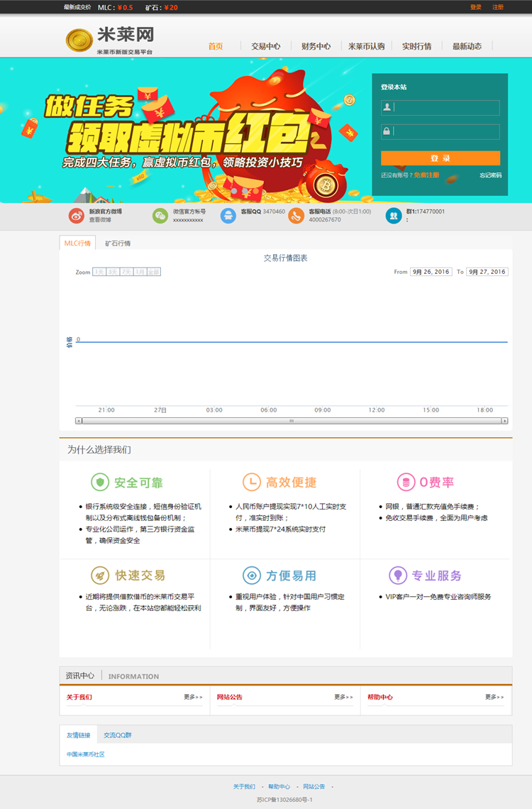Click 更多>> next to 网站公告
Image resolution: width=532 pixels, height=809 pixels.
[x=343, y=697]
